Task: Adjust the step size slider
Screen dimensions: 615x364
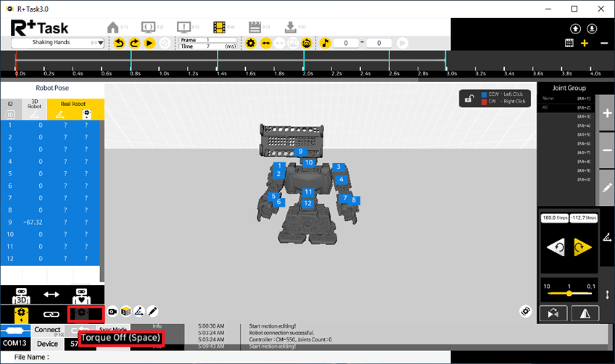Action: (569, 294)
